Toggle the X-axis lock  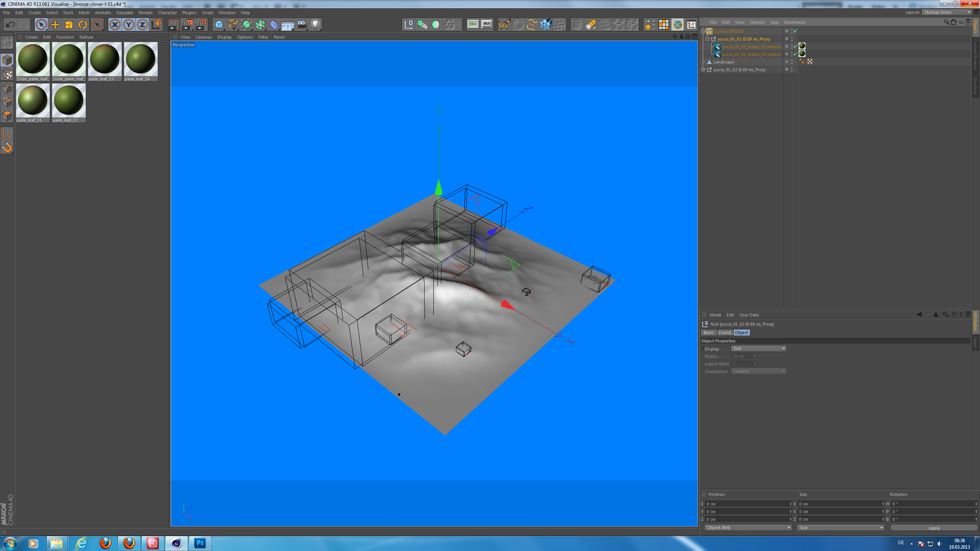[x=114, y=25]
